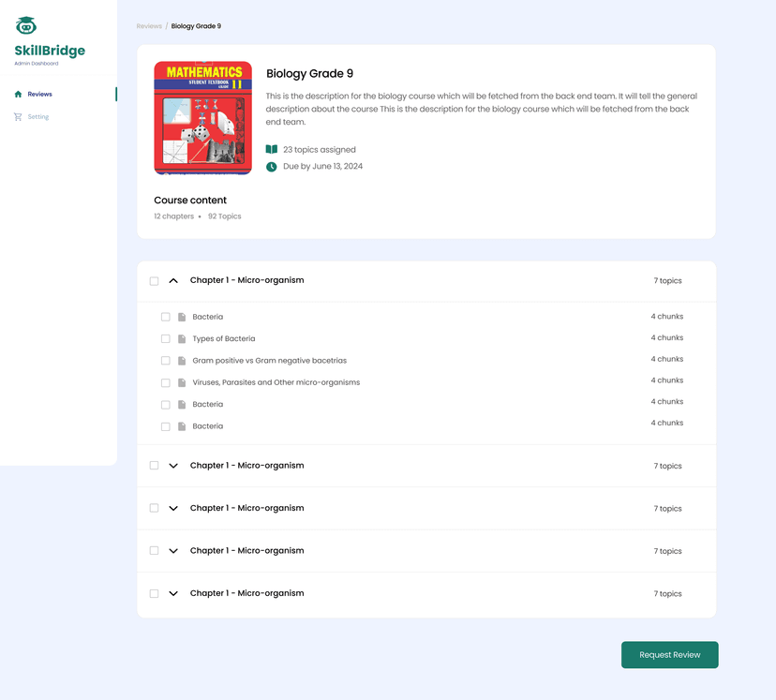Click the '12 chapters' label

(x=173, y=216)
